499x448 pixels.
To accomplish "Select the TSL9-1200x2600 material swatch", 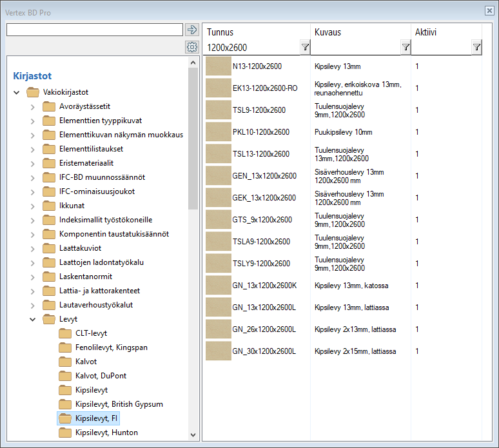I will point(218,110).
